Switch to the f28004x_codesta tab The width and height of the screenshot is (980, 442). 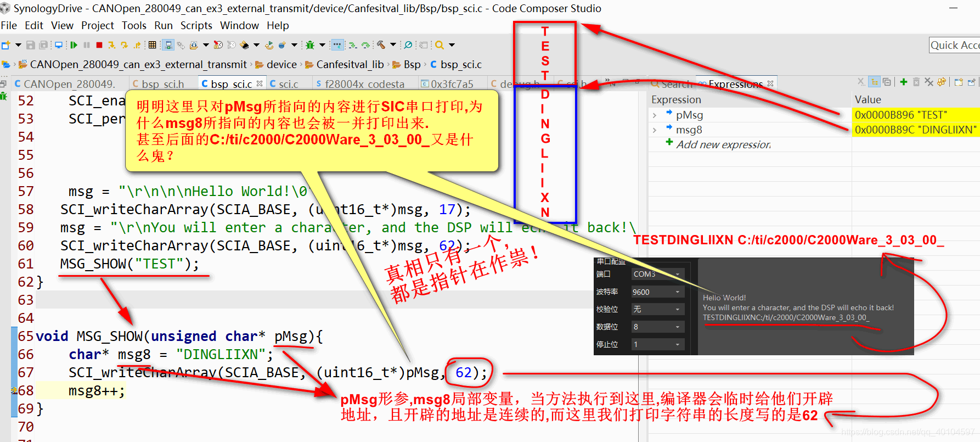pyautogui.click(x=360, y=84)
